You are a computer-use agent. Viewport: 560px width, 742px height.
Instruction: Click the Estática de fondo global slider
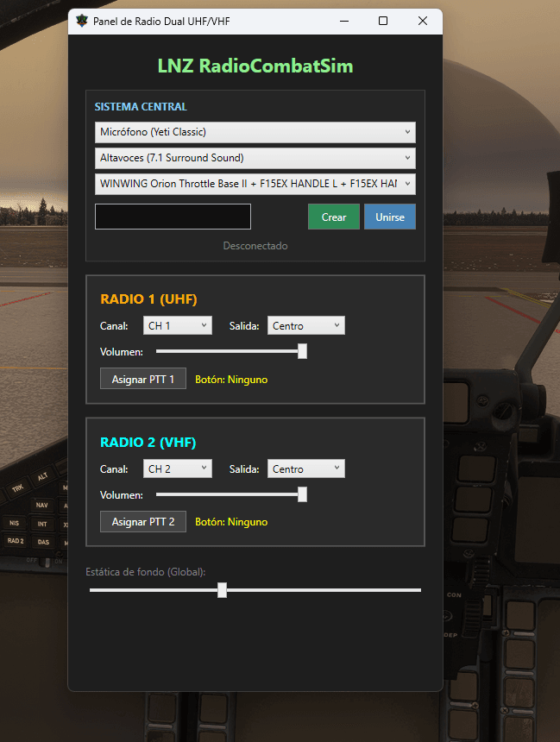(x=255, y=590)
